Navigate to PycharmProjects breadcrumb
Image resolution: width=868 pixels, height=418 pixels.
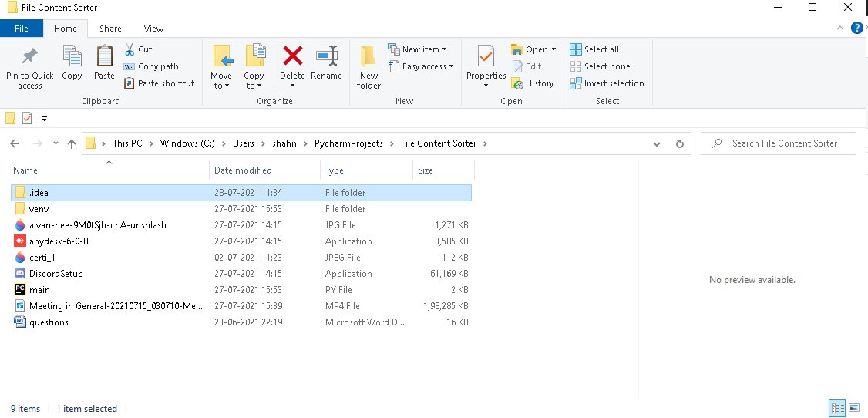(x=348, y=143)
